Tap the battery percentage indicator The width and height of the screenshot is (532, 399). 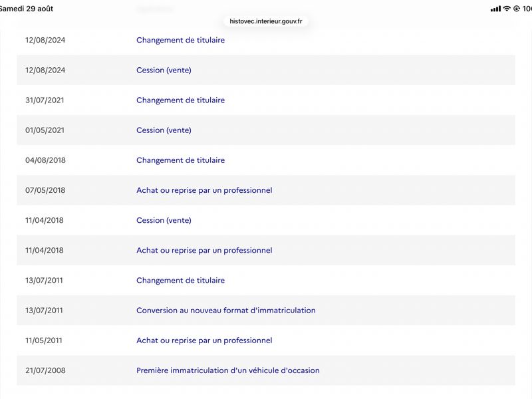click(527, 9)
